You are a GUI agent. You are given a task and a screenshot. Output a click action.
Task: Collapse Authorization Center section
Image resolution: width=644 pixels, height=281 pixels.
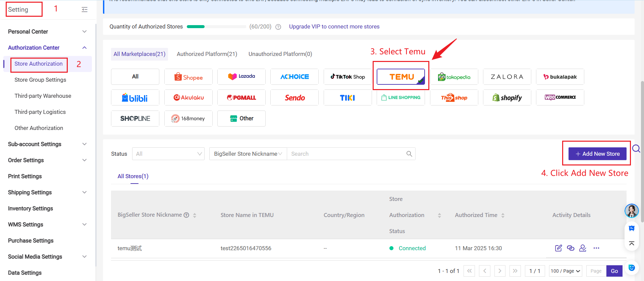pos(85,48)
